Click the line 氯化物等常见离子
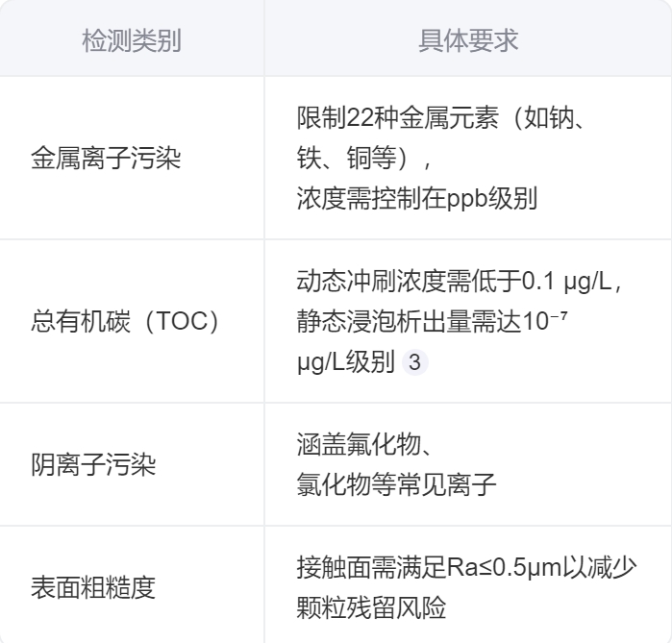Screen dimensions: 672x643 [395, 485]
